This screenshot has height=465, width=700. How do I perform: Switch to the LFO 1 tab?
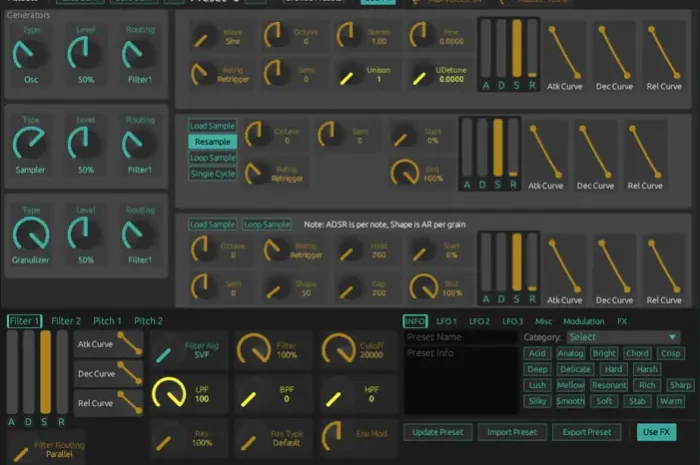(445, 321)
